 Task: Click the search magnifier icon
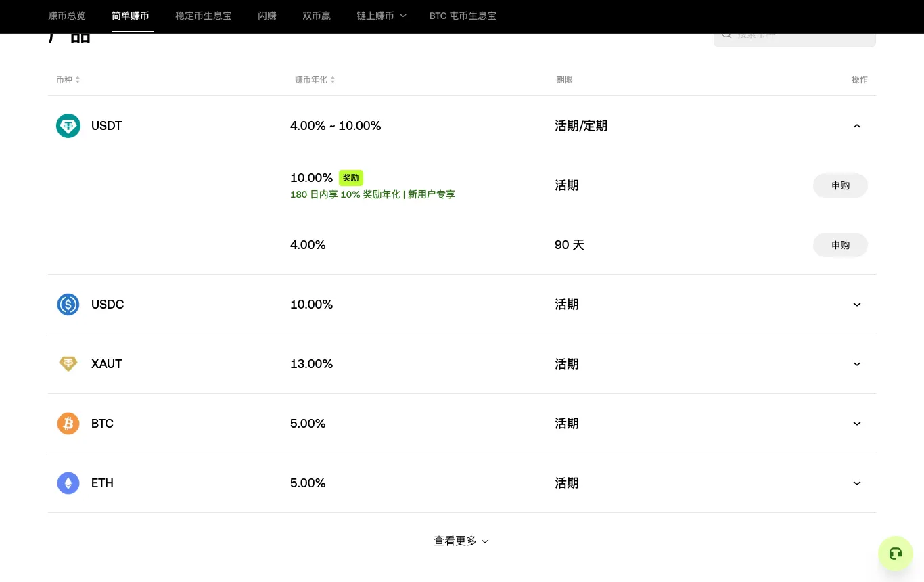726,34
